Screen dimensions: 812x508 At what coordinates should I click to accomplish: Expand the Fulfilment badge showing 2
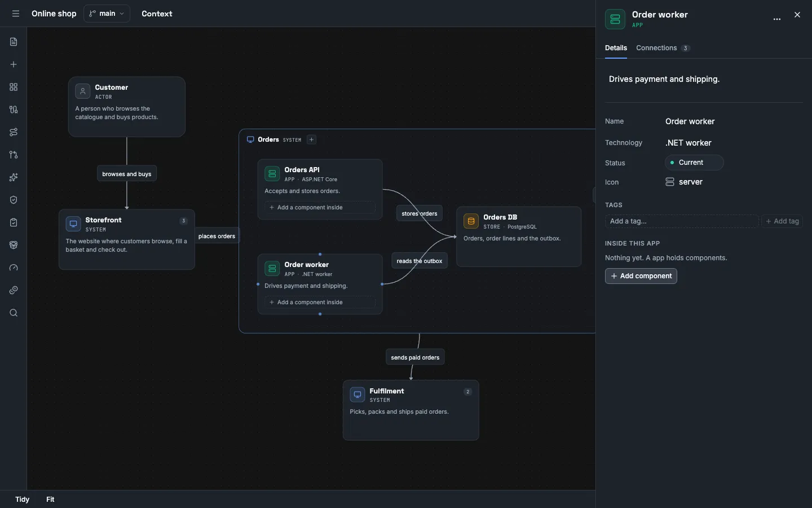pos(467,392)
